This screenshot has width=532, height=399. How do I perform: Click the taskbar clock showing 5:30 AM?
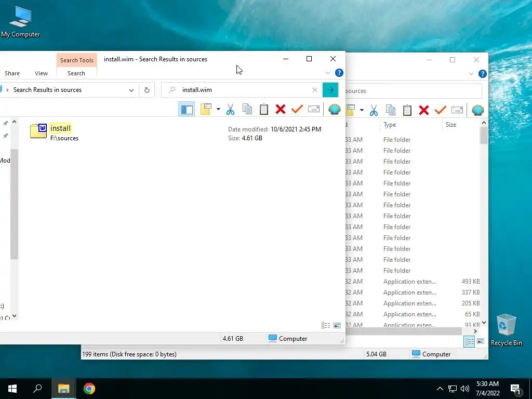[487, 389]
